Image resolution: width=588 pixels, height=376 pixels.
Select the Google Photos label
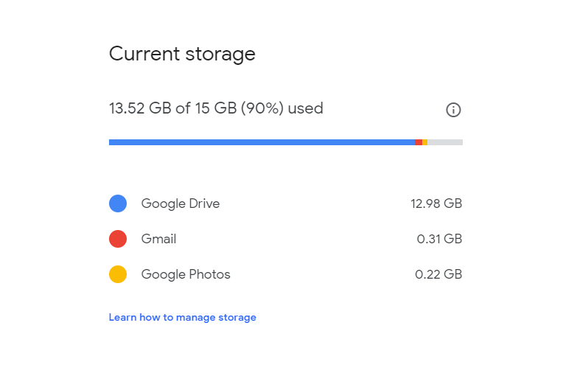pyautogui.click(x=186, y=274)
